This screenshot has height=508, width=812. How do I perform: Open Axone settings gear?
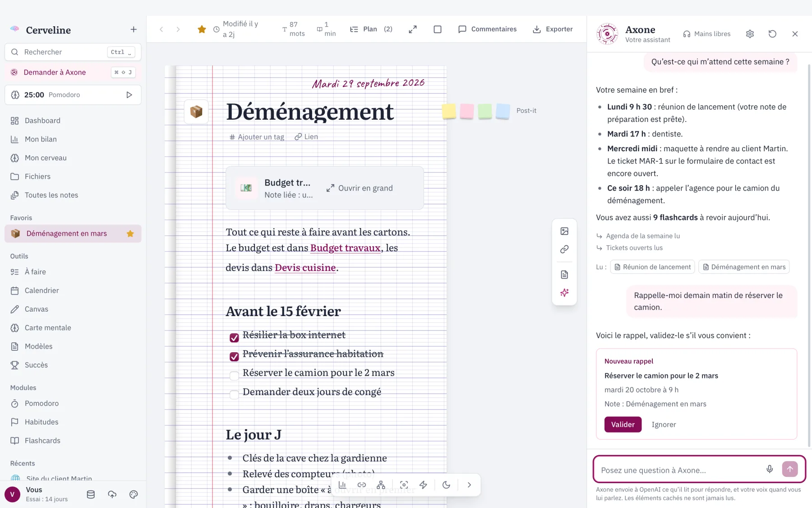click(750, 34)
